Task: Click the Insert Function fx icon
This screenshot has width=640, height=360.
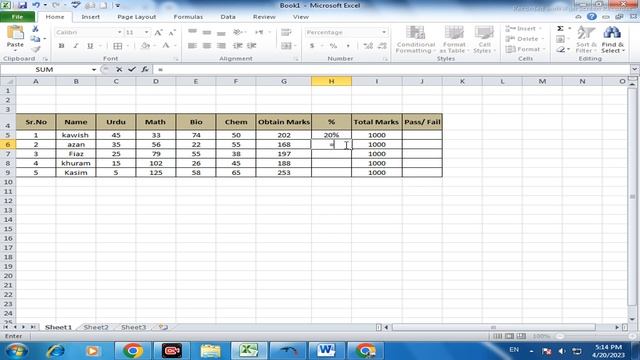Action: (x=145, y=69)
